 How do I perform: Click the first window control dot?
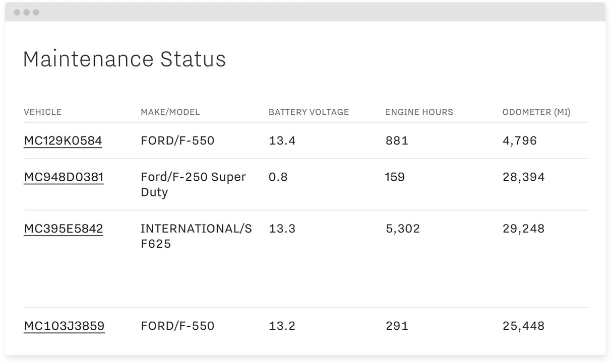pos(17,12)
